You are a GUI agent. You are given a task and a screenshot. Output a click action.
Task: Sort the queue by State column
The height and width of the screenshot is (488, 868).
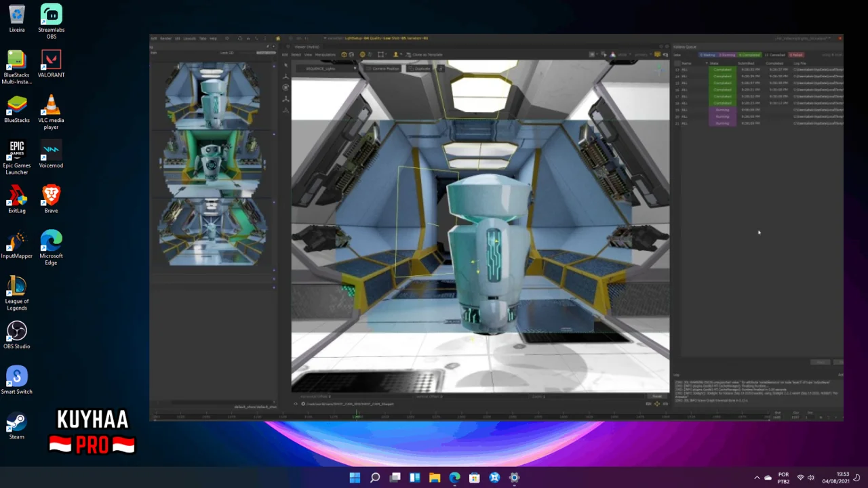tap(713, 64)
